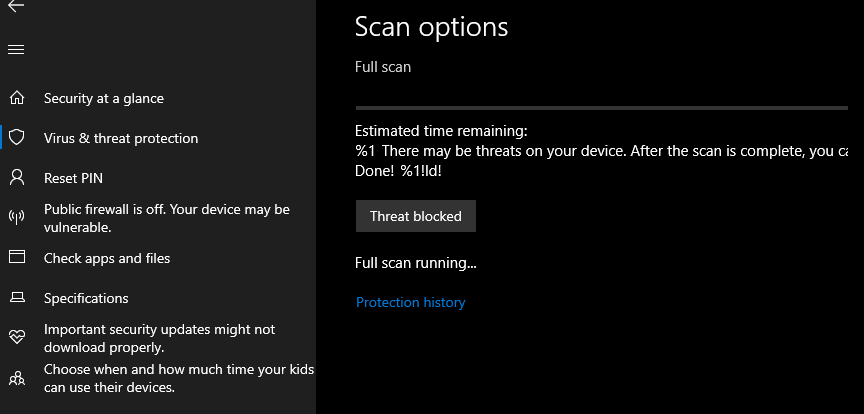The height and width of the screenshot is (414, 864).
Task: Select the Public firewall is off text
Action: tap(166, 218)
